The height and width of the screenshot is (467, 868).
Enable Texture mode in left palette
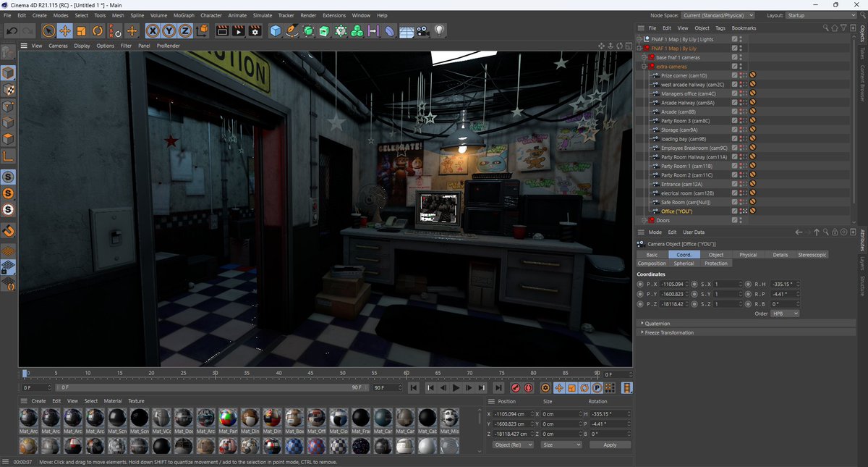tap(9, 90)
